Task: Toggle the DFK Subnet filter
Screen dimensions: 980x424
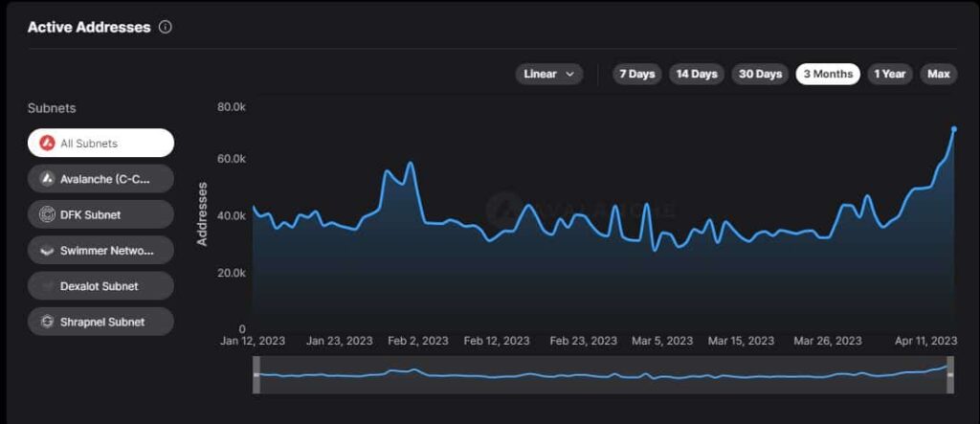Action: (100, 214)
